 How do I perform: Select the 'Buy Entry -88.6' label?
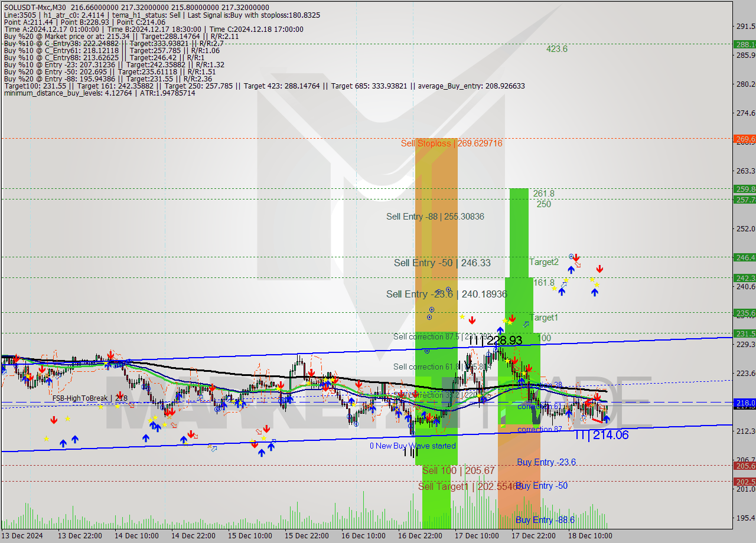545,520
